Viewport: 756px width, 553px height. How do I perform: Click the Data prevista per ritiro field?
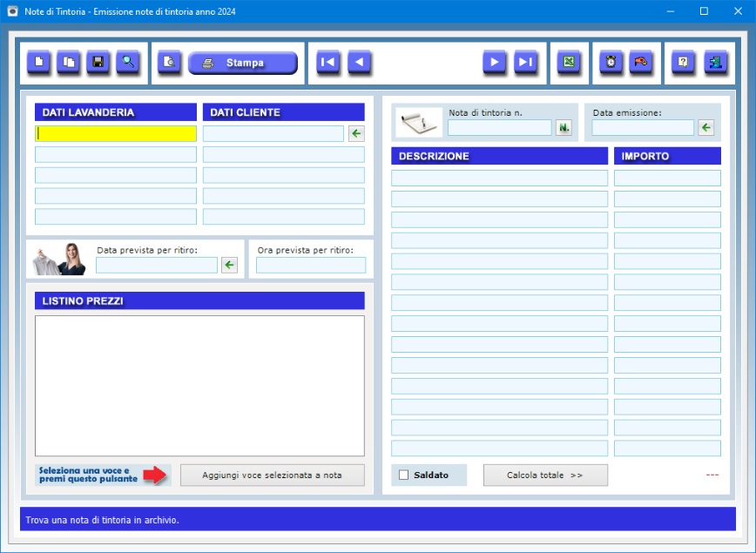click(157, 265)
